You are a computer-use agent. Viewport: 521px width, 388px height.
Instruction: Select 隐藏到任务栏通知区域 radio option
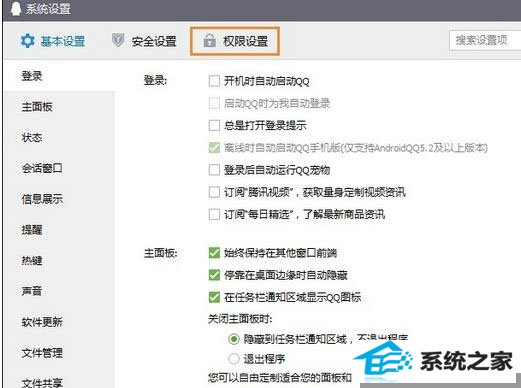234,339
